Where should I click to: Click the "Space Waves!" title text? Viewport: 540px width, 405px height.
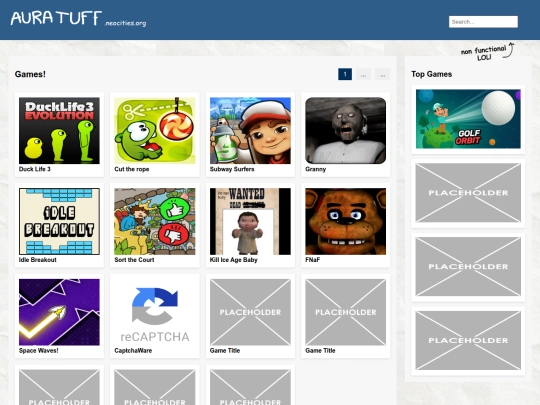[x=39, y=351]
